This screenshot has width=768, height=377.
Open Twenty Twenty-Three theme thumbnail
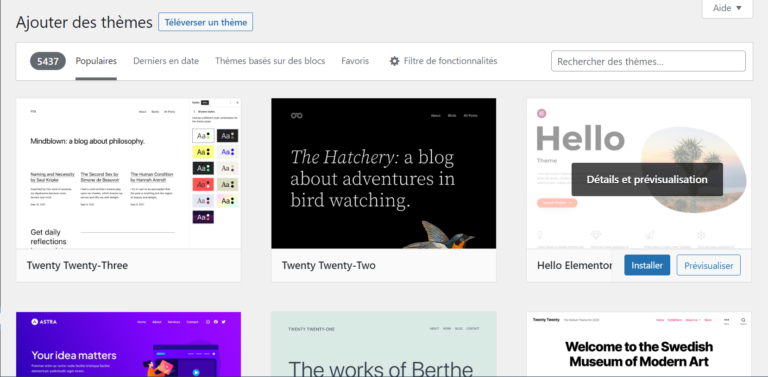pyautogui.click(x=128, y=173)
